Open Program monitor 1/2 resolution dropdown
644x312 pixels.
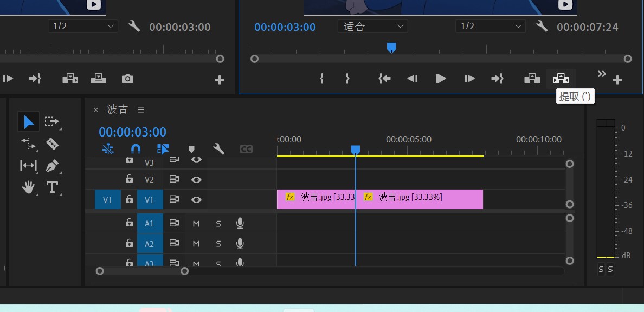(x=491, y=27)
